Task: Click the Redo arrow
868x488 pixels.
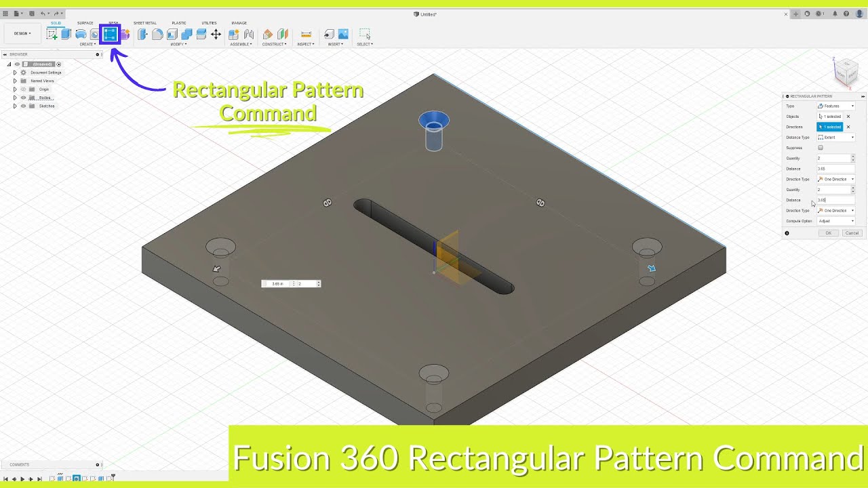Action: pos(56,14)
